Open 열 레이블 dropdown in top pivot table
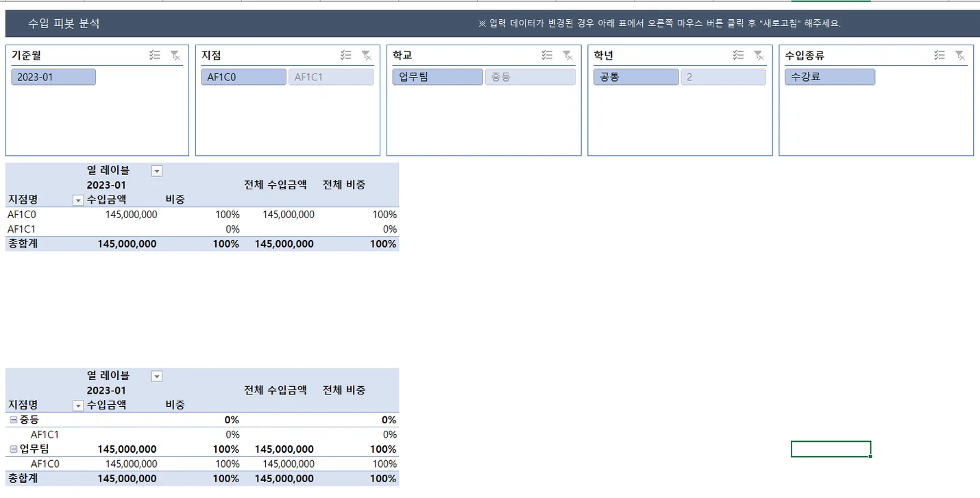 [157, 171]
